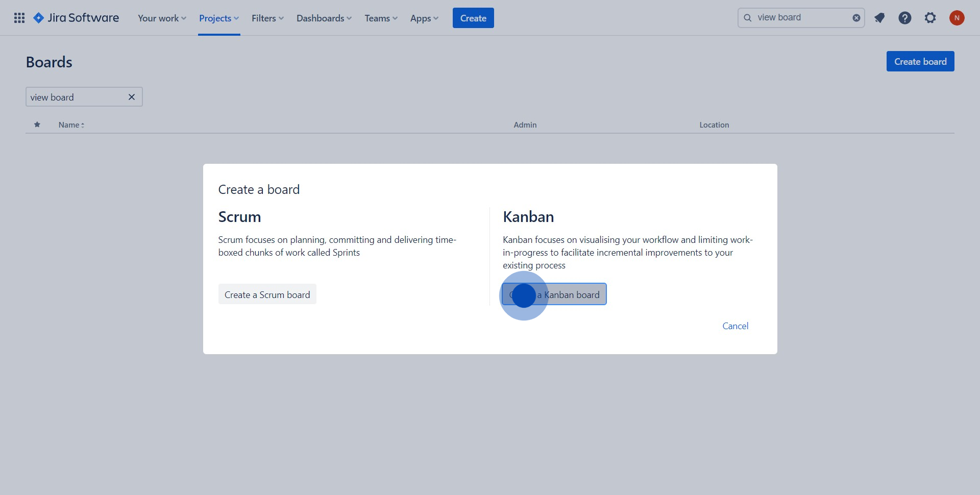Click Create a Scrum board
The width and height of the screenshot is (980, 495).
pos(267,294)
